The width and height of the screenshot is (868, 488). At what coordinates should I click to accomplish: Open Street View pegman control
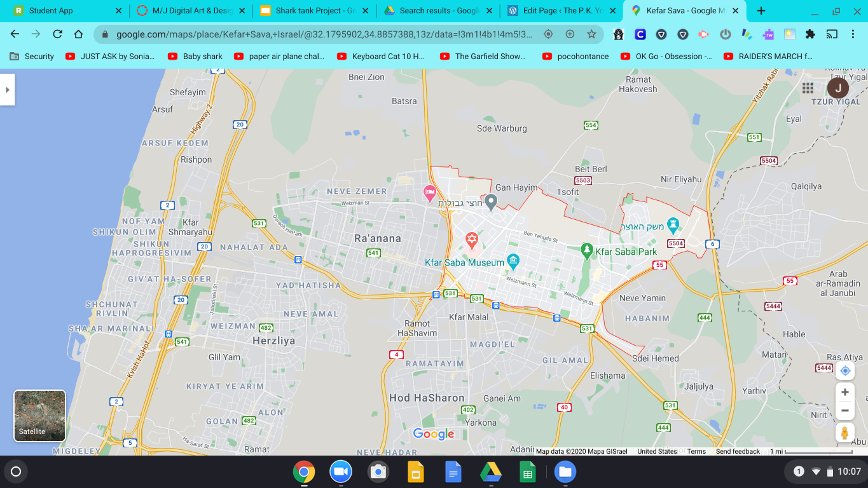(x=844, y=433)
